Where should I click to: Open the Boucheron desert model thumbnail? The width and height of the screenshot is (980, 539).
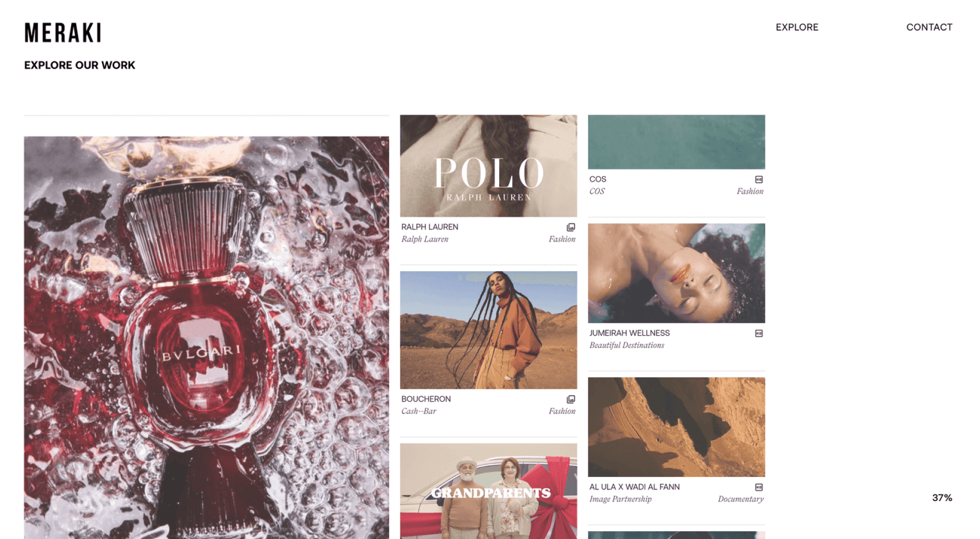tap(488, 330)
